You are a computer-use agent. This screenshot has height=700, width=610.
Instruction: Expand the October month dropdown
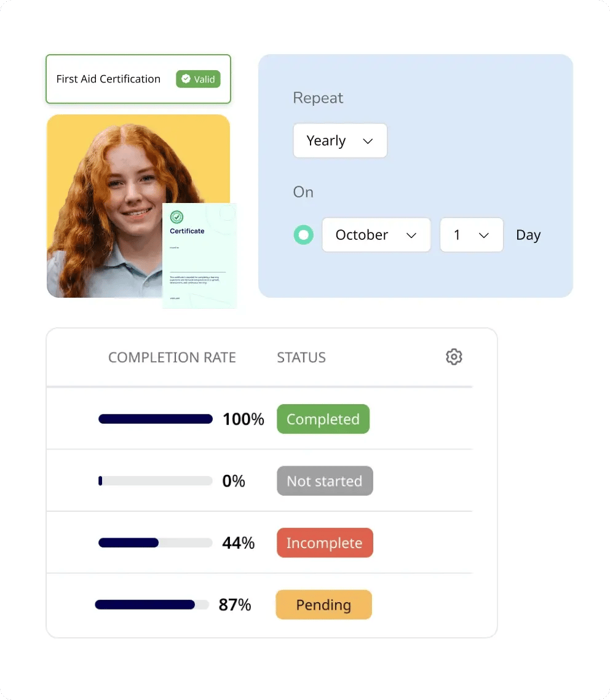(376, 235)
